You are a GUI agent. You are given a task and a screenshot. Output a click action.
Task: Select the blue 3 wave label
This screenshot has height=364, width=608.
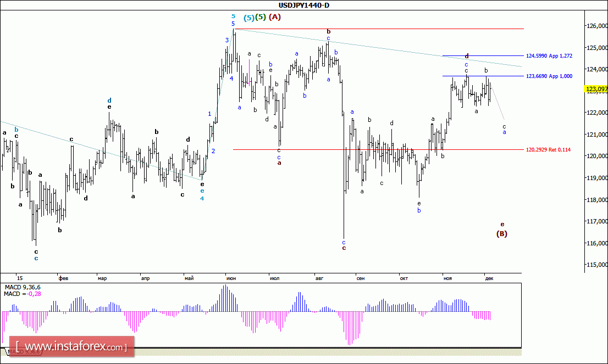[x=227, y=40]
